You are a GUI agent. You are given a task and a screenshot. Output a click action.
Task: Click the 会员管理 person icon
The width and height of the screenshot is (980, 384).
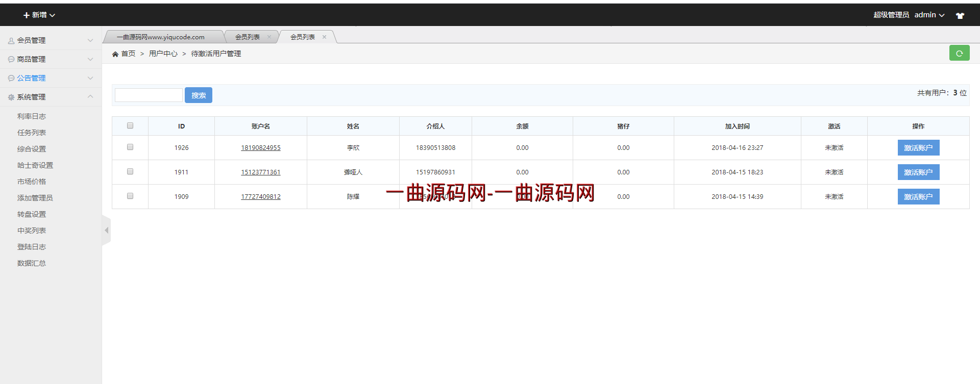click(x=11, y=41)
